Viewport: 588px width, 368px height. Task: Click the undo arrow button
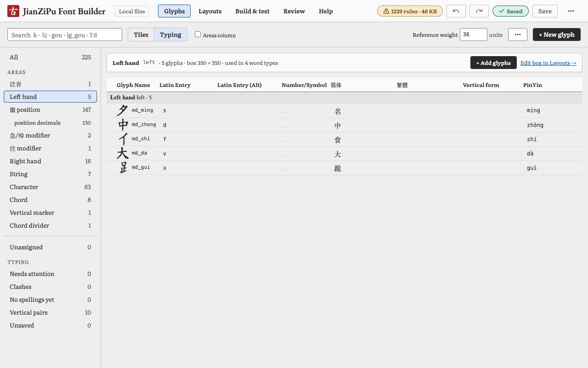456,11
